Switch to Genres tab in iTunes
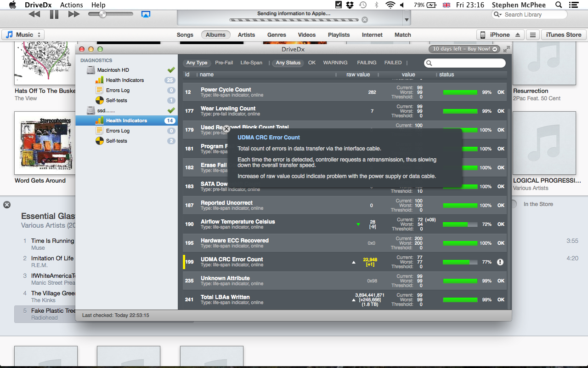The image size is (588, 368). click(x=277, y=35)
